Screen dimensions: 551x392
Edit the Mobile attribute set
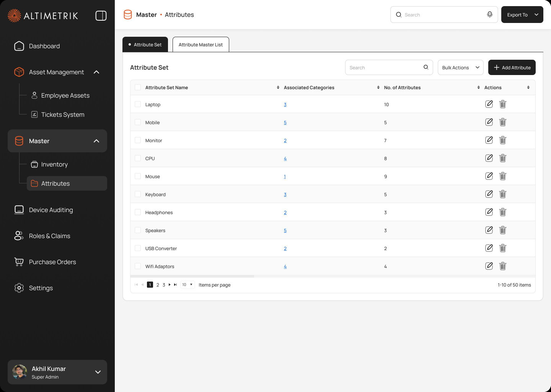[489, 122]
